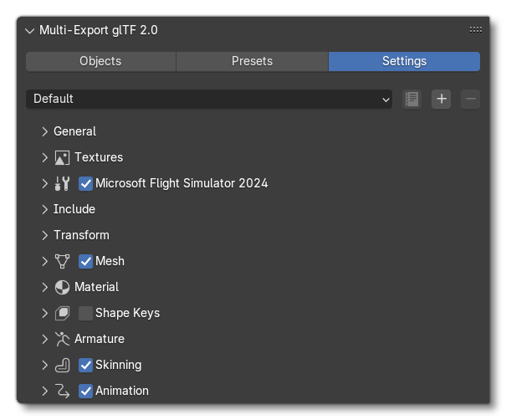506x420 pixels.
Task: Expand the General section
Action: (x=44, y=131)
